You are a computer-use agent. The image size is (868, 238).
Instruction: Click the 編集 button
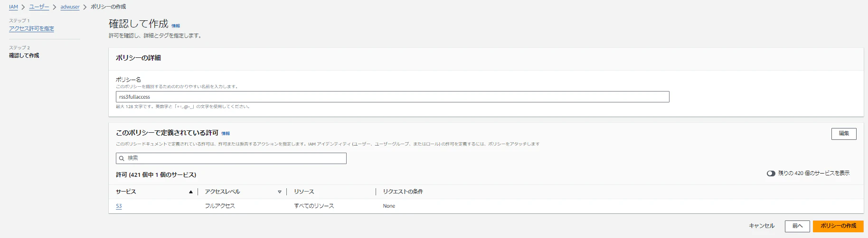point(844,134)
